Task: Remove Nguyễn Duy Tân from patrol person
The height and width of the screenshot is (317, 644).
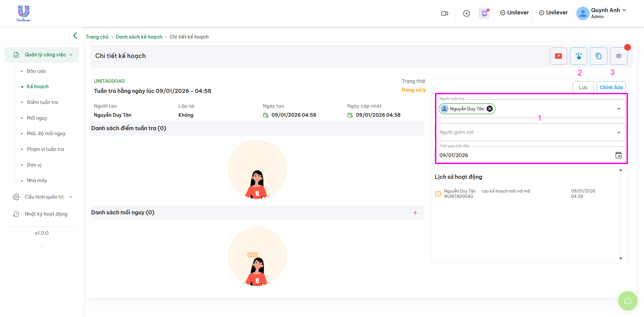Action: 490,109
